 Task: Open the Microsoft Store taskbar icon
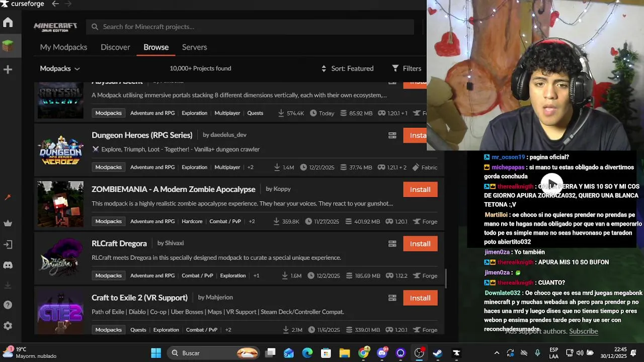[x=326, y=353]
